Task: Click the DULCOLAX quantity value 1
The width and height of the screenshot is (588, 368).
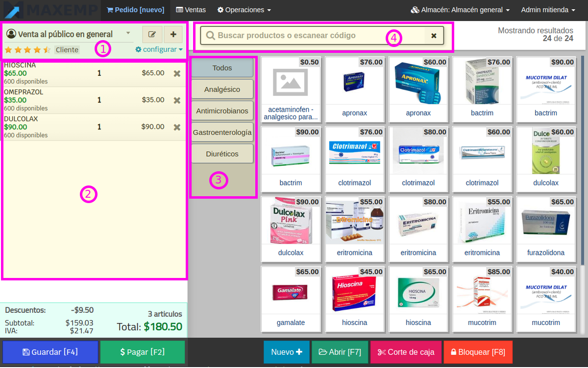Action: click(x=99, y=127)
